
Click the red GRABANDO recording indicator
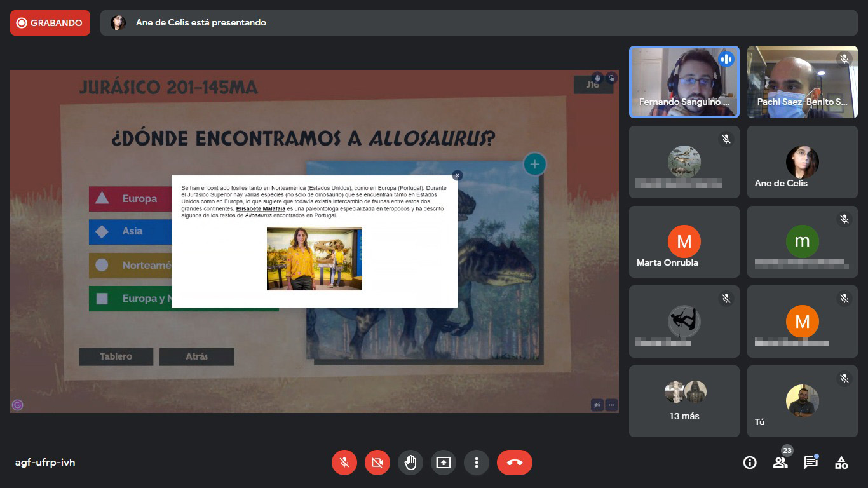50,23
